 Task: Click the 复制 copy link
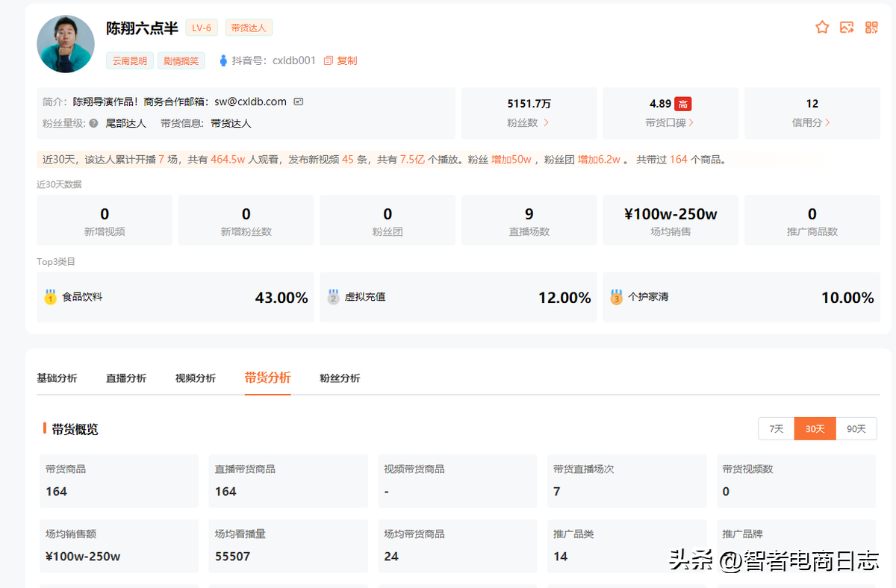(x=347, y=60)
